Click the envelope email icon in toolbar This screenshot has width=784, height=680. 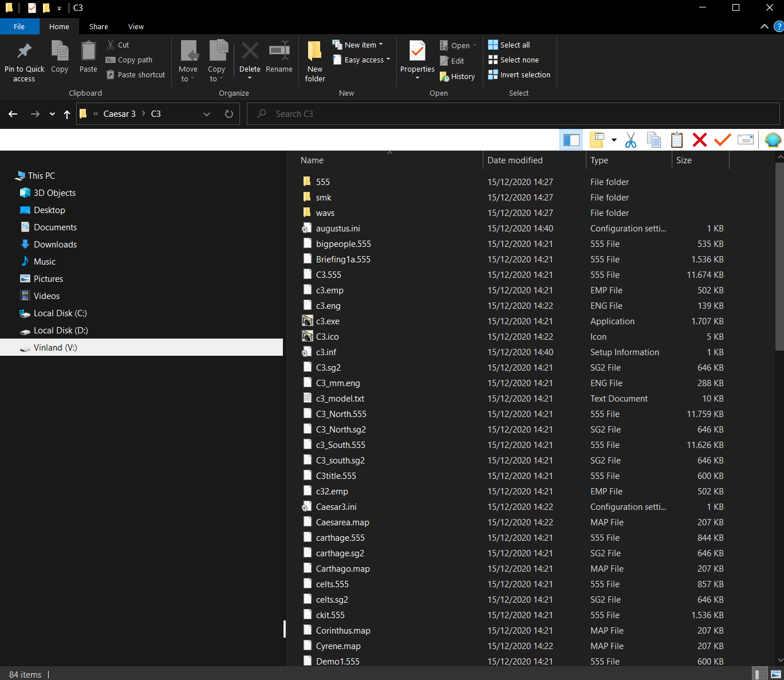pos(745,140)
